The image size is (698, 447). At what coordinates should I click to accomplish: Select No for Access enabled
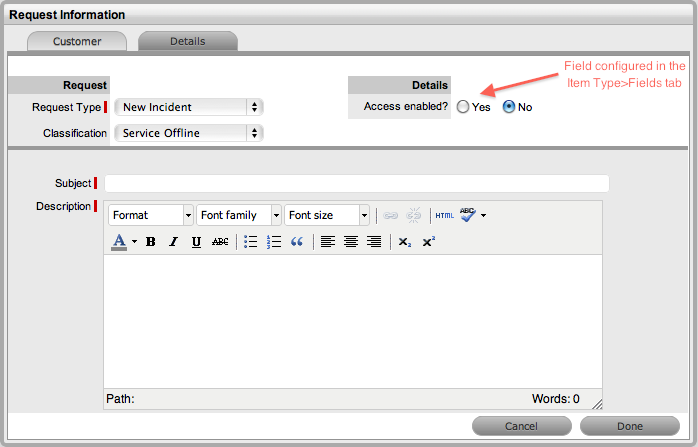pos(509,107)
